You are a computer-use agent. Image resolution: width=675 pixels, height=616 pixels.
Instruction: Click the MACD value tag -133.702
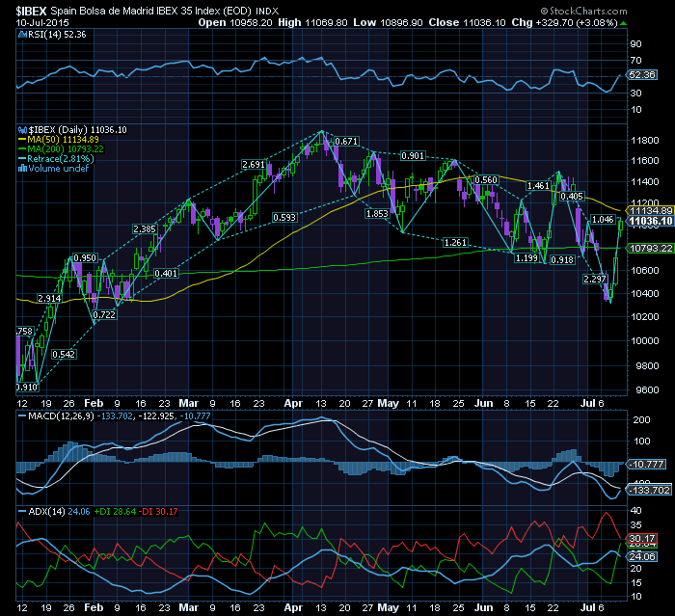pos(649,491)
